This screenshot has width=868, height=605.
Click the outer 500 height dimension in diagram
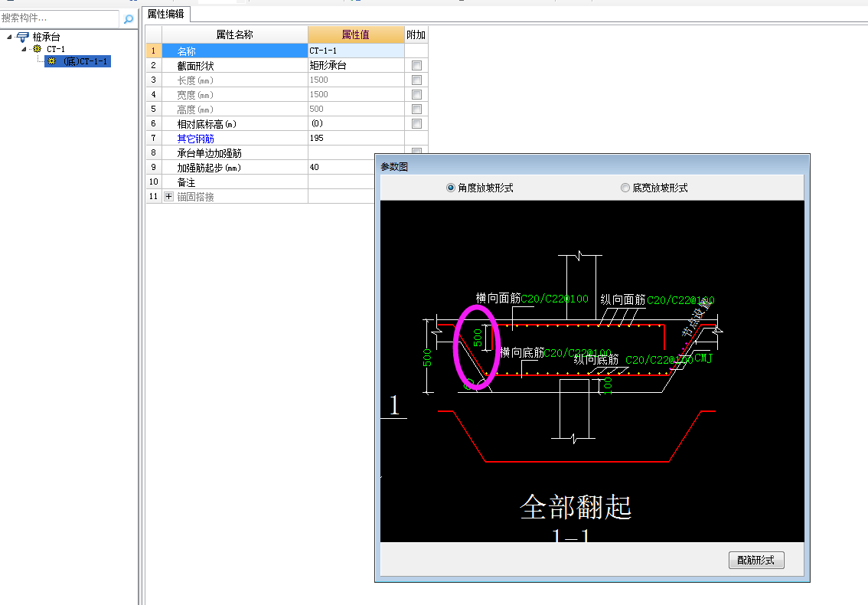coord(427,358)
